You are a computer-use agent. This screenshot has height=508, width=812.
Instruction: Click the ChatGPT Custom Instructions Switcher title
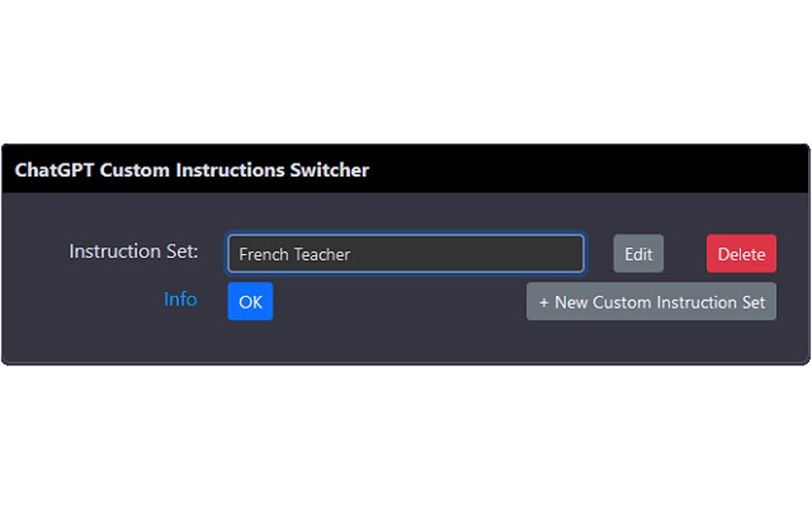(x=192, y=170)
